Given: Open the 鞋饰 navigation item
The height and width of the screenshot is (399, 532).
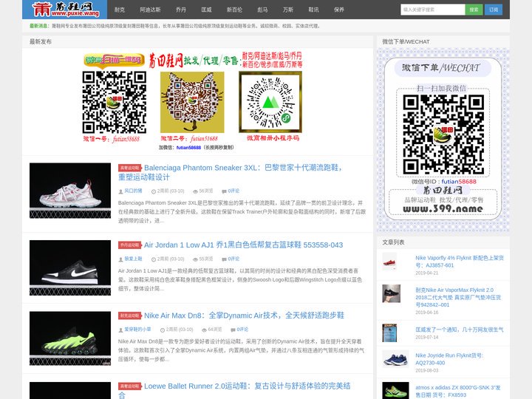Looking at the screenshot, I should pos(313,10).
